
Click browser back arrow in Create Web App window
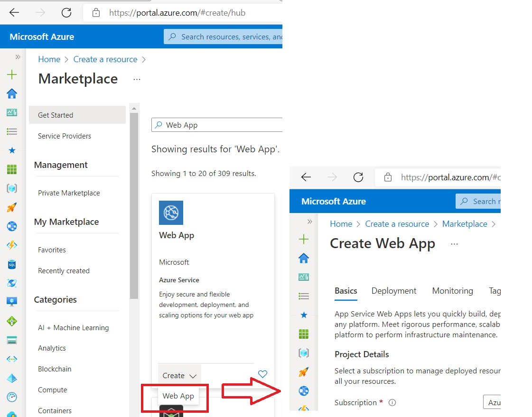click(x=306, y=177)
